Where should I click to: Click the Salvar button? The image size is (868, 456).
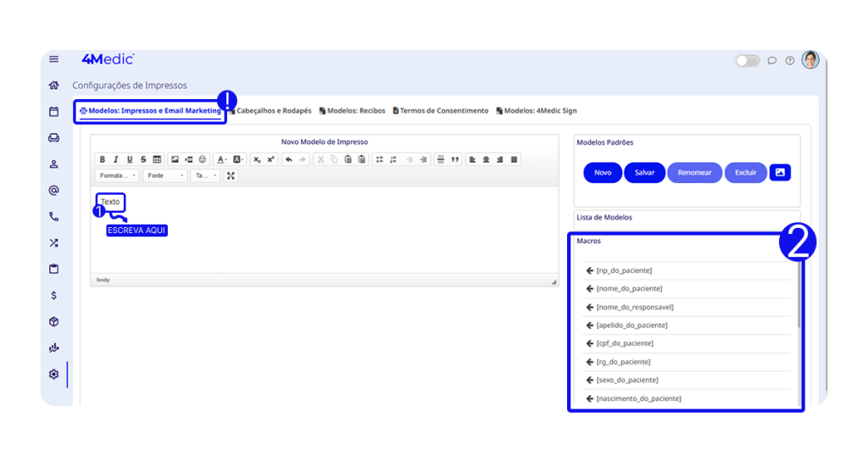click(x=644, y=172)
